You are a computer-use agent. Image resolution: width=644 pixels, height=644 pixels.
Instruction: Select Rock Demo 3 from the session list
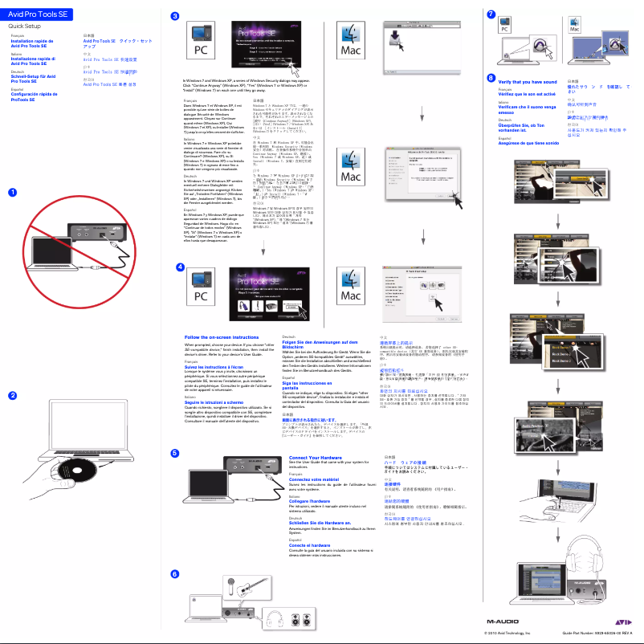click(x=561, y=361)
